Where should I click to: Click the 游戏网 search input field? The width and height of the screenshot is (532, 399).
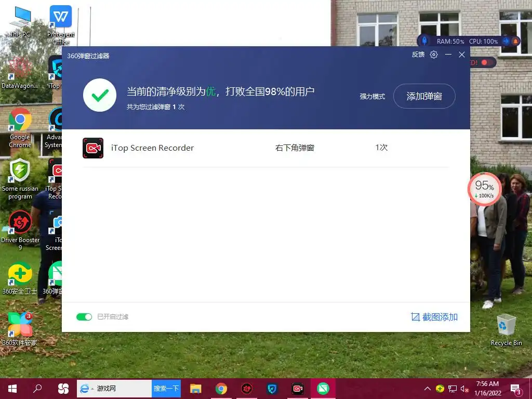coord(114,389)
